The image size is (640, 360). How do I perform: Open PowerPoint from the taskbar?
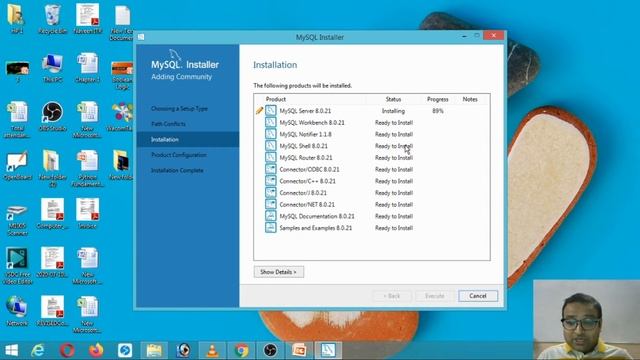[x=299, y=350]
